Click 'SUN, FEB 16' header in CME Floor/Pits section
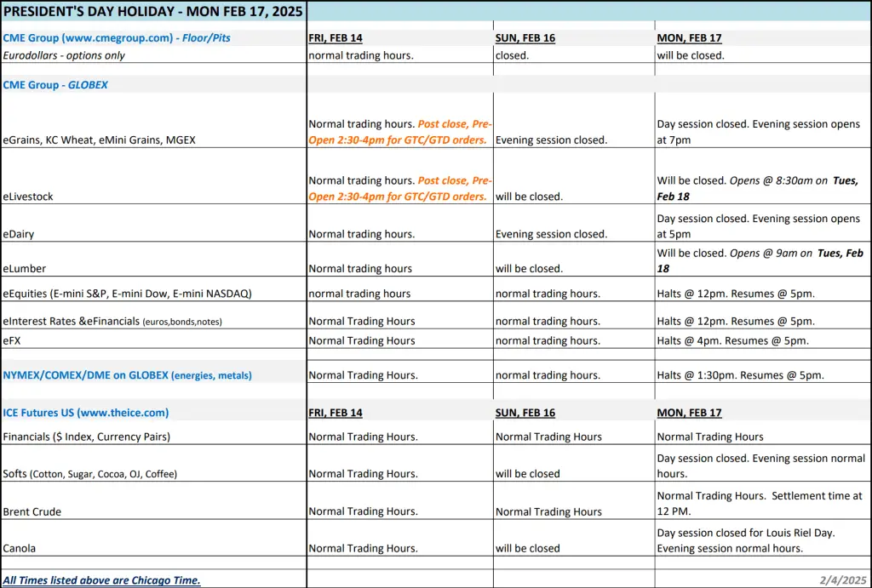 (525, 37)
